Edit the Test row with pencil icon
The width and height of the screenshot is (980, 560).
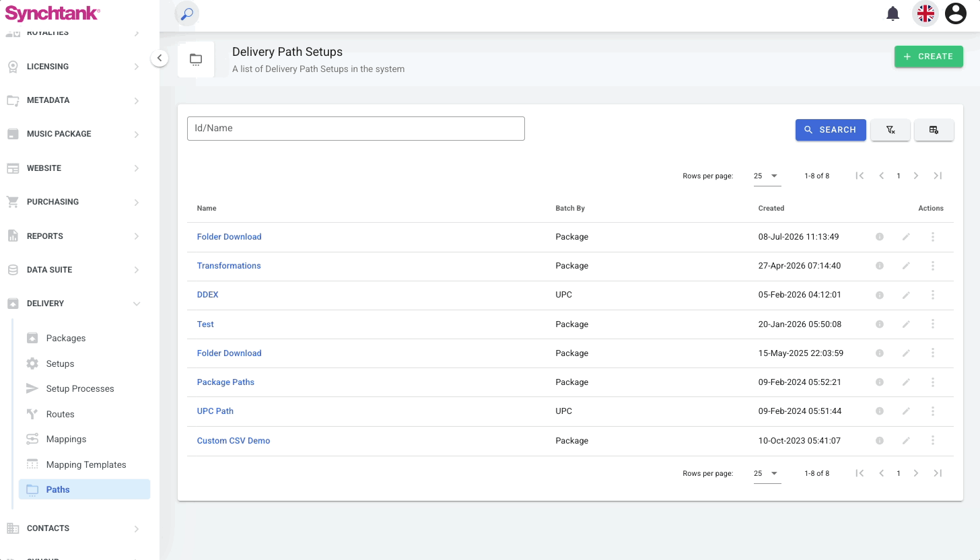[x=906, y=324]
